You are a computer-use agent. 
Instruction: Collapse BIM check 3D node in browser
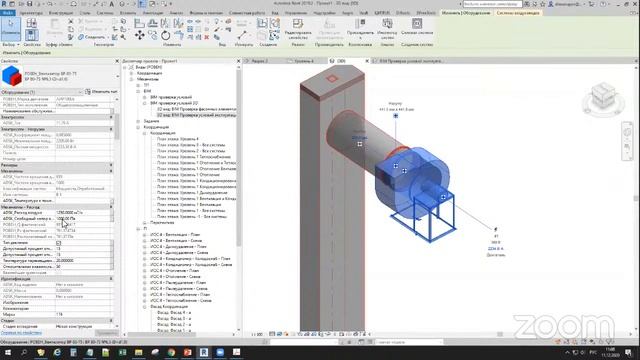pos(144,103)
